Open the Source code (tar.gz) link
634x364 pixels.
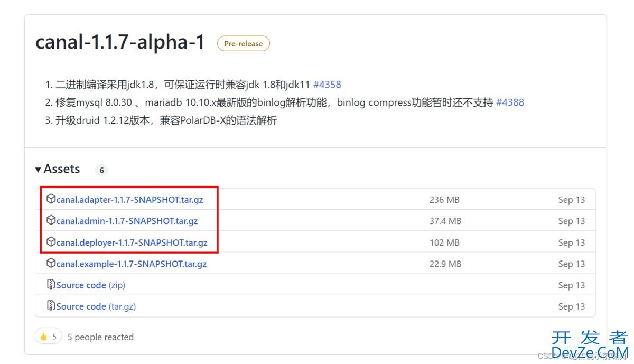(96, 306)
